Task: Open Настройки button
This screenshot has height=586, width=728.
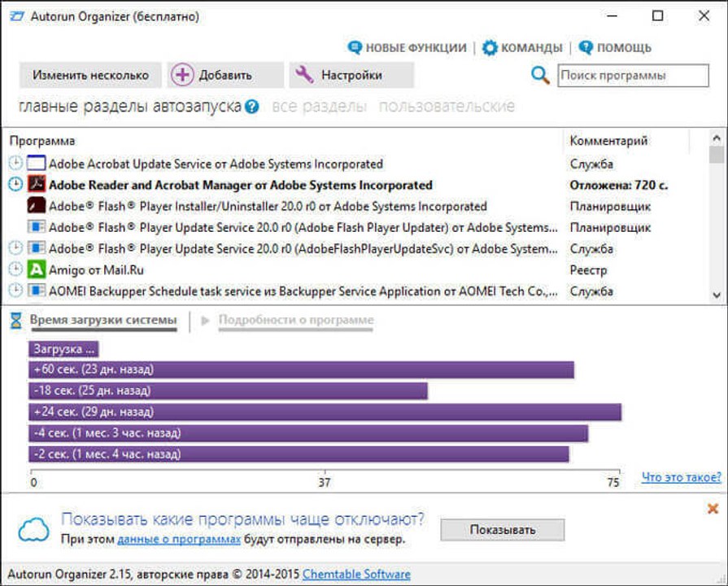Action: pyautogui.click(x=351, y=75)
